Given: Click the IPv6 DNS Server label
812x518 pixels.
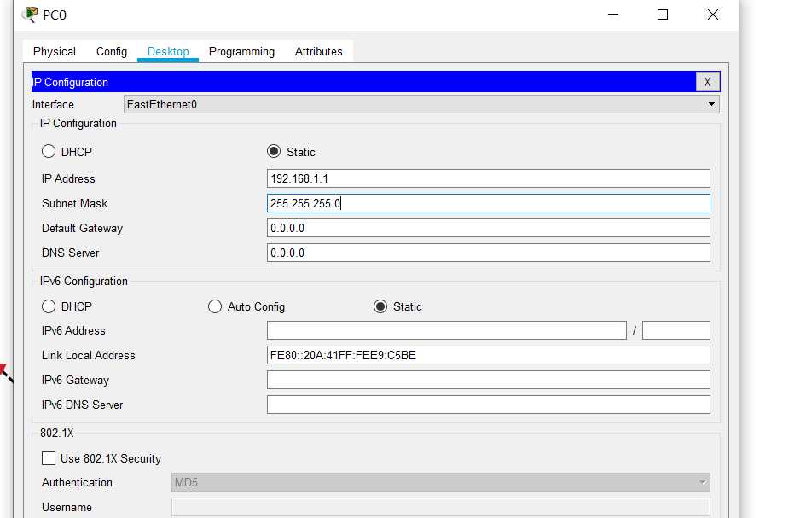Looking at the screenshot, I should click(83, 405).
